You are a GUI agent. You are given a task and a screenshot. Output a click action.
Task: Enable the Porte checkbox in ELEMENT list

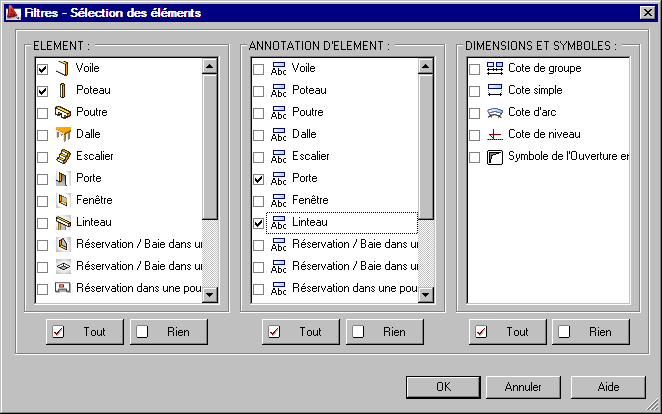coord(42,179)
